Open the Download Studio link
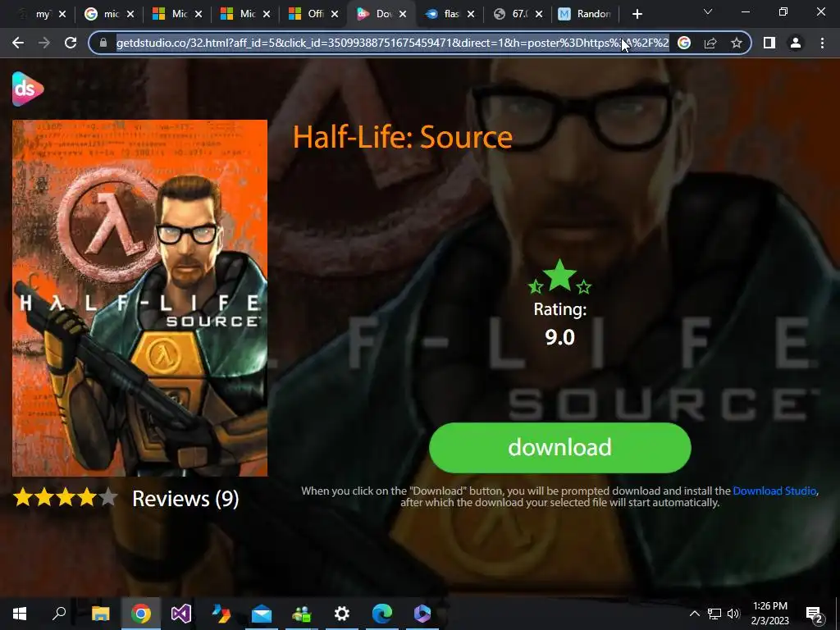Viewport: 840px width, 630px height. pyautogui.click(x=774, y=491)
